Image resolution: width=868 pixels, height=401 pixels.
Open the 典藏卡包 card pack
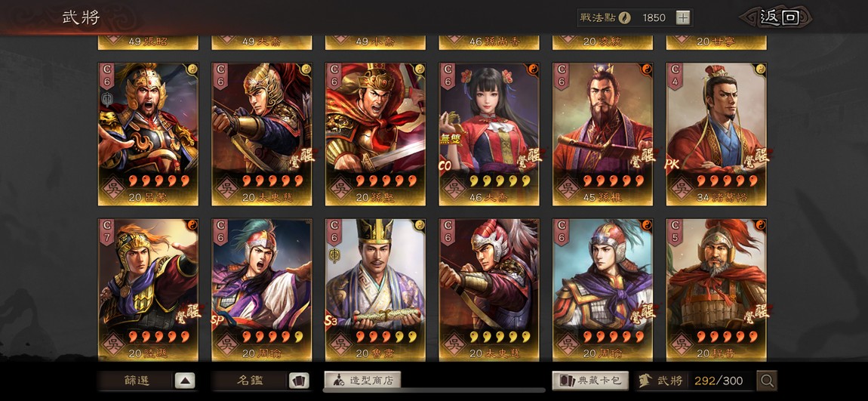[x=590, y=380]
